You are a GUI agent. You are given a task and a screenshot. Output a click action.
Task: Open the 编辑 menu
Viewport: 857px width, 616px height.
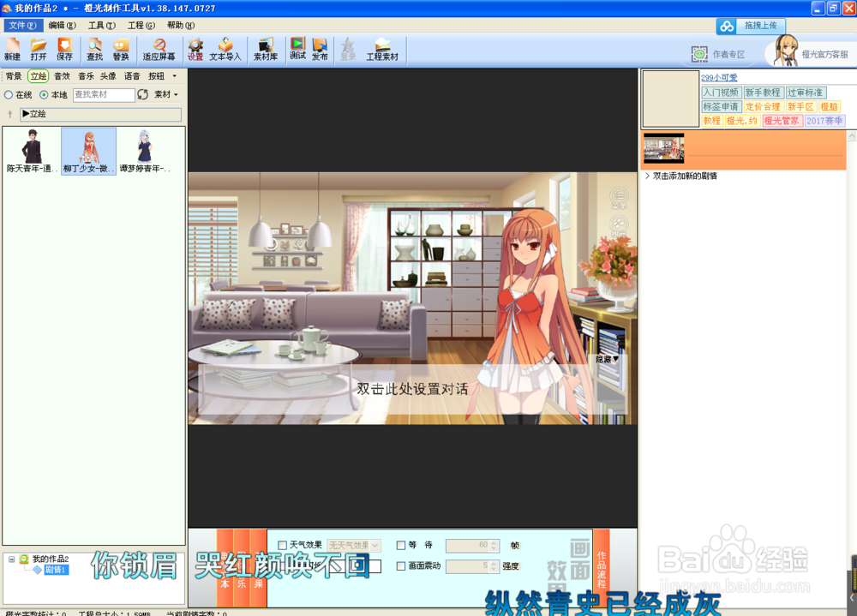point(62,26)
